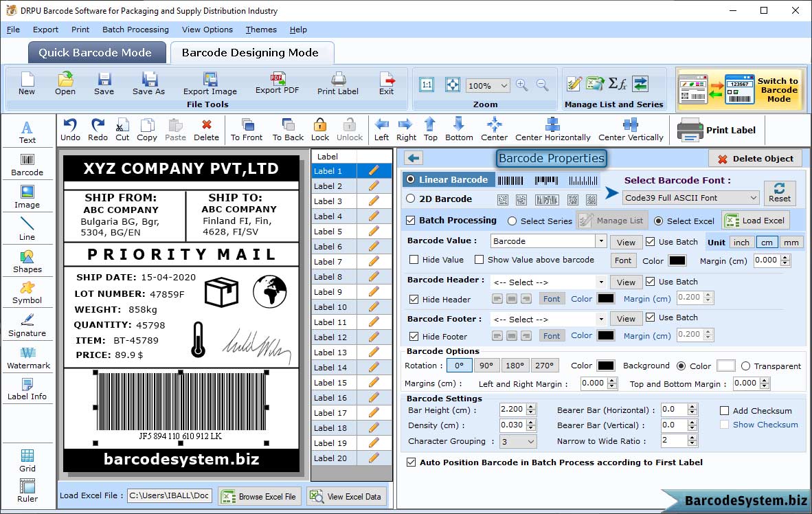The width and height of the screenshot is (812, 514).
Task: Click the pencil edit icon for Label 5
Action: pyautogui.click(x=374, y=231)
